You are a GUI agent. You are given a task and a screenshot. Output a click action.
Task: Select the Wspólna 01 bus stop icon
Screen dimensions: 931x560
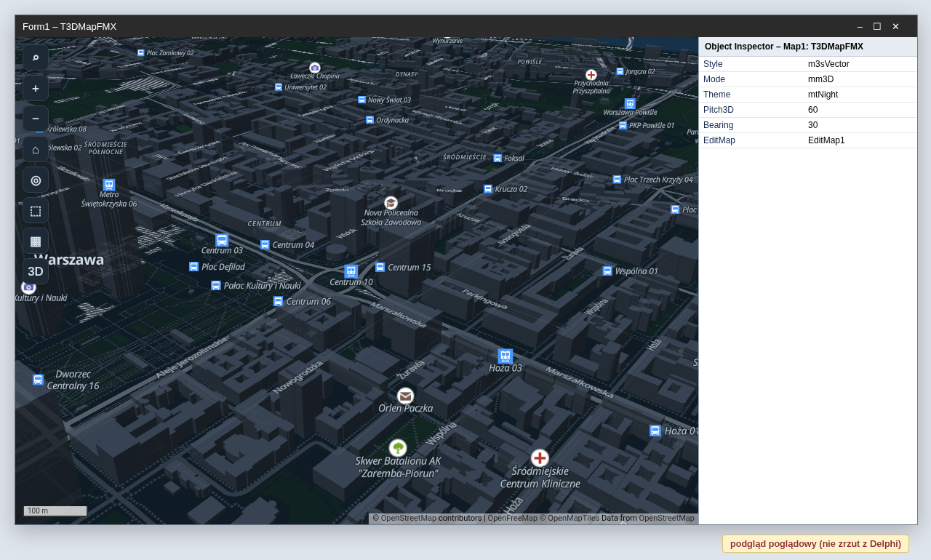click(x=607, y=271)
